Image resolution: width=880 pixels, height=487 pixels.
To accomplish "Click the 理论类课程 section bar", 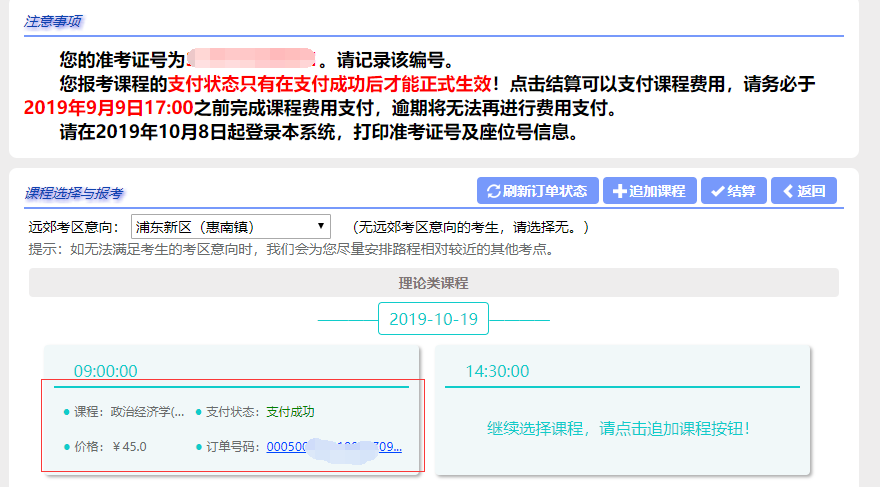I will tap(433, 283).
